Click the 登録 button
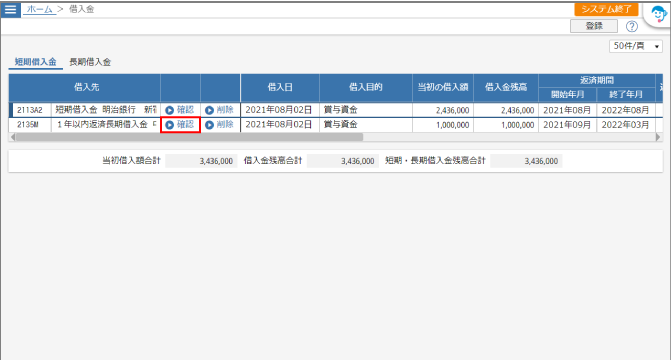 594,26
